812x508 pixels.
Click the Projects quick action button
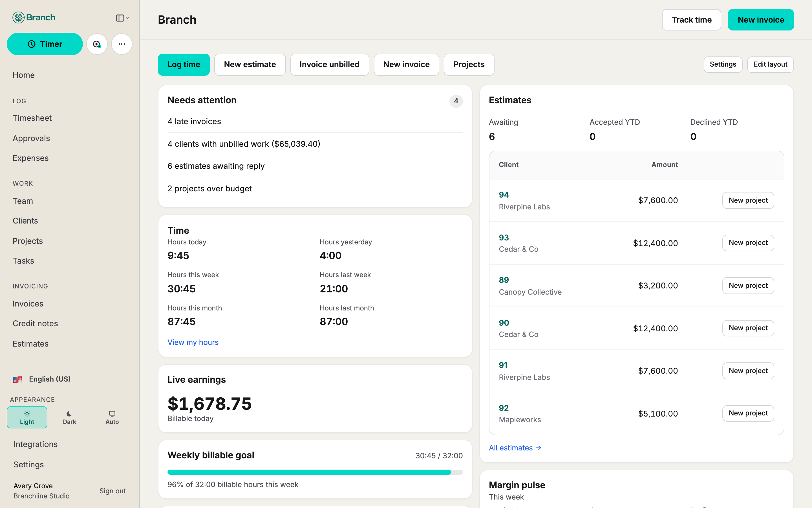[x=469, y=65]
